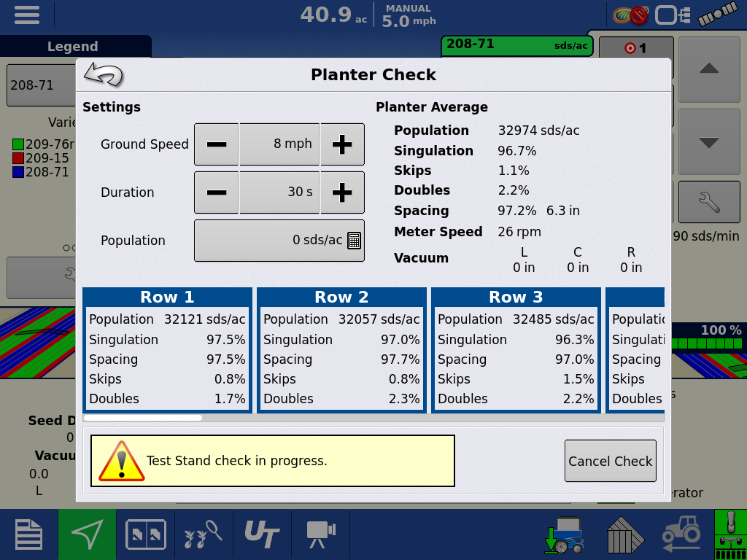Open the UT universal terminal

point(262,534)
